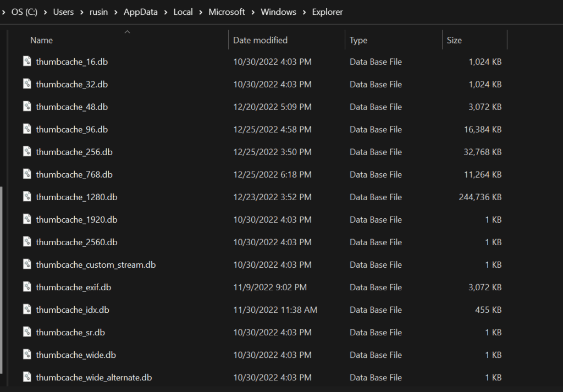Sort files by the Name column header

pos(42,40)
